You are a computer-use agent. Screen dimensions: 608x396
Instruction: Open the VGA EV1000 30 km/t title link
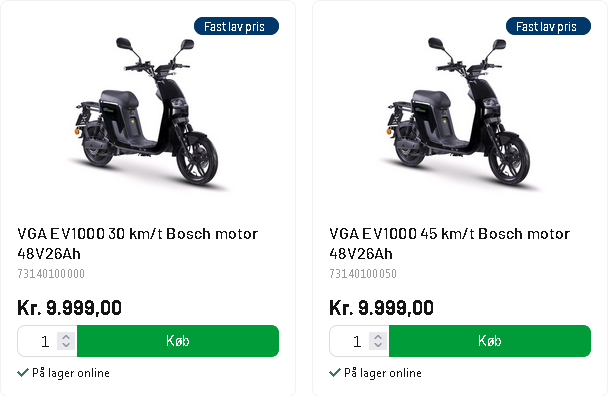[x=138, y=244]
